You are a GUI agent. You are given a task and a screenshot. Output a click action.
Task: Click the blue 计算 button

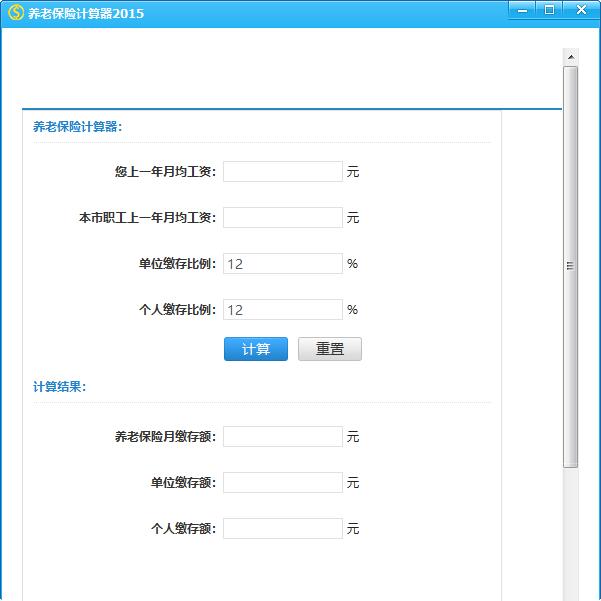point(256,349)
